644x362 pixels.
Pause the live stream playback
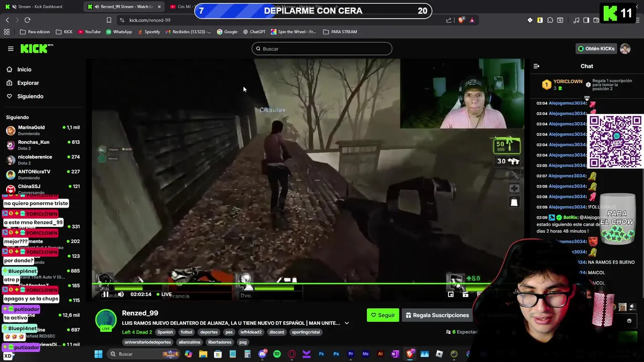point(106,294)
